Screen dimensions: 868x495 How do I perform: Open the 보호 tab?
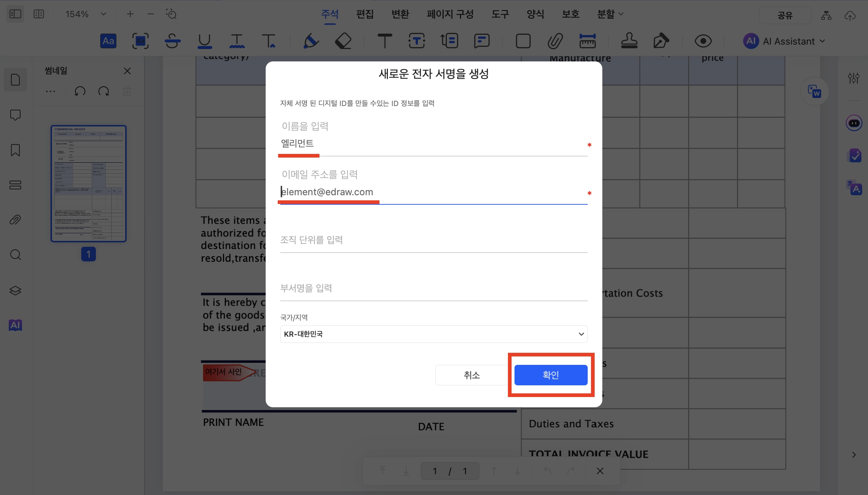(x=571, y=14)
